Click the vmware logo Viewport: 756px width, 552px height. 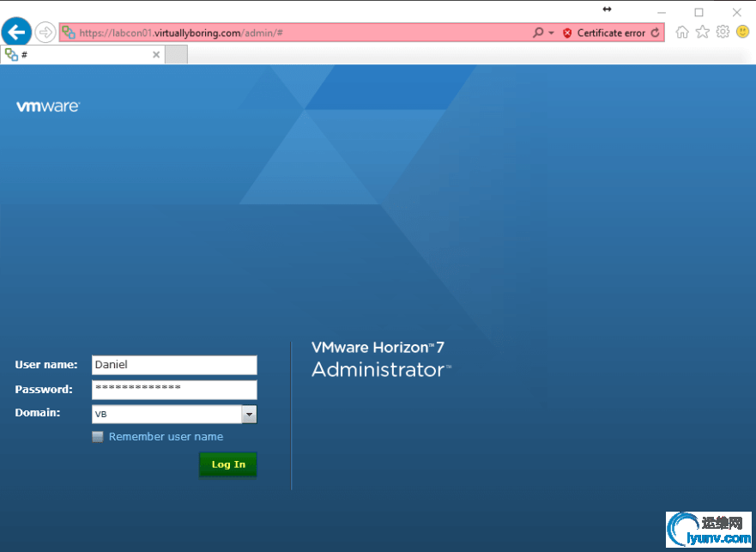[48, 106]
